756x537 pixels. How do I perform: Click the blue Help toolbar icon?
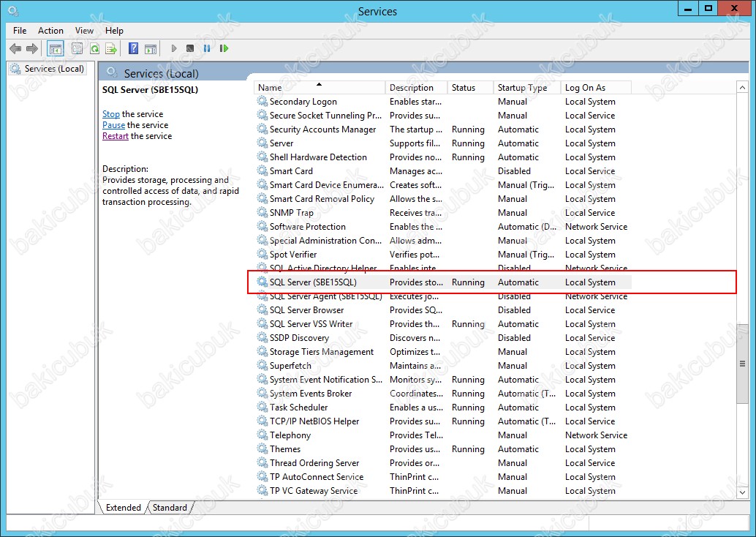pyautogui.click(x=134, y=48)
